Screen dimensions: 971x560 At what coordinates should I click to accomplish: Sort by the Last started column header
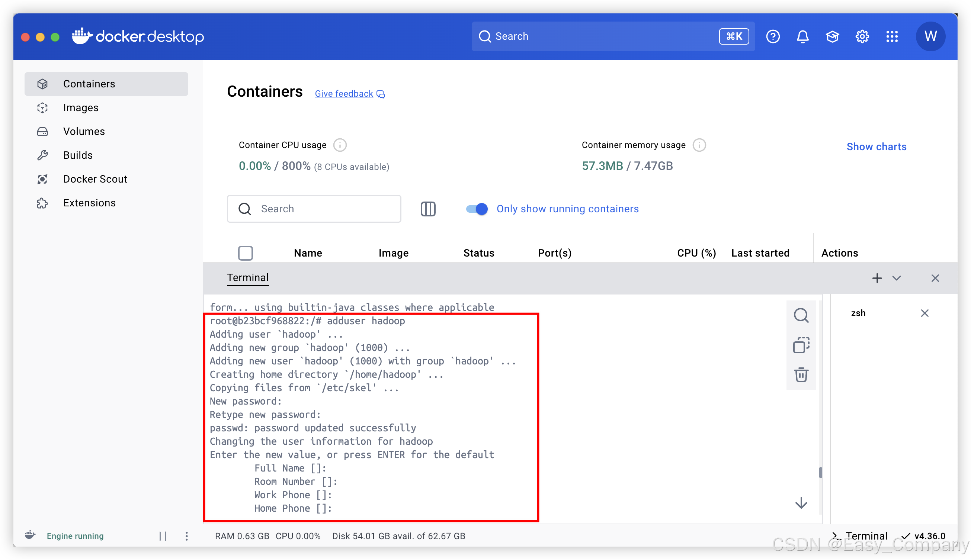pos(760,253)
